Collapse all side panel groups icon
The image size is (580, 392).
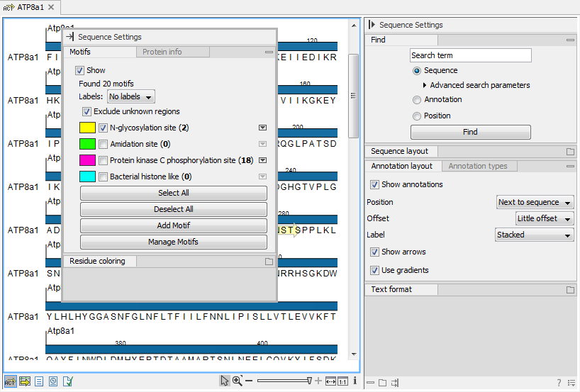[370, 383]
